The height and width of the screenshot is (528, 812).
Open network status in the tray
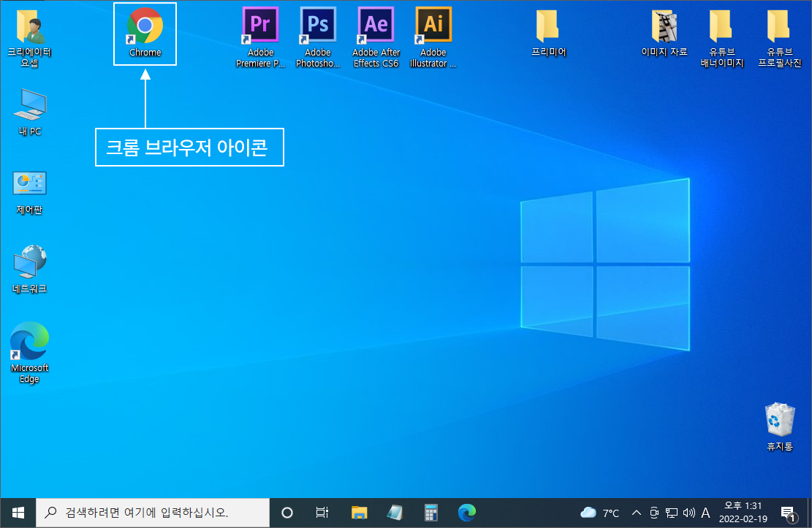click(672, 513)
